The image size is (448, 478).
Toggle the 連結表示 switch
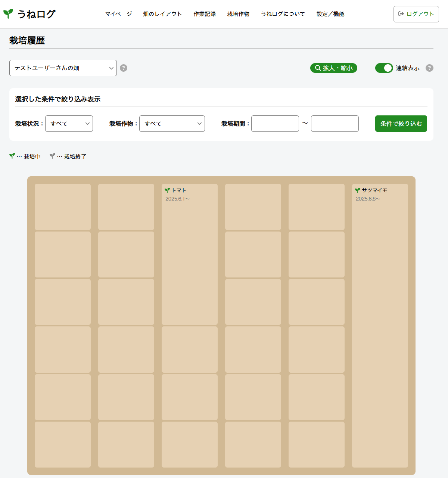[384, 68]
